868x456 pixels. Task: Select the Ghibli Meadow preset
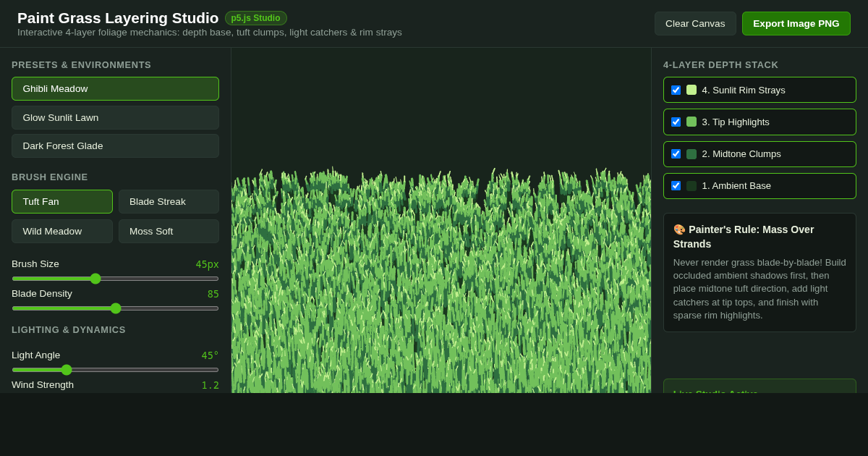tap(115, 88)
